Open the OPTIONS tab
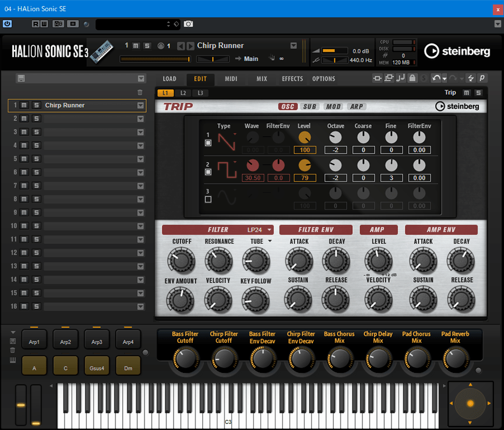This screenshot has width=504, height=430. tap(324, 79)
